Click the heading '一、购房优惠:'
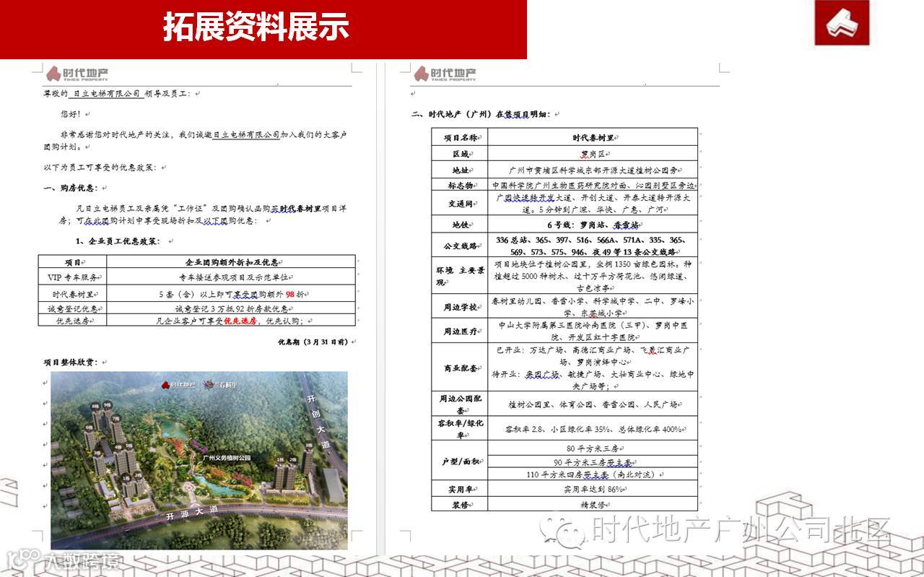This screenshot has height=577, width=924. (x=71, y=188)
